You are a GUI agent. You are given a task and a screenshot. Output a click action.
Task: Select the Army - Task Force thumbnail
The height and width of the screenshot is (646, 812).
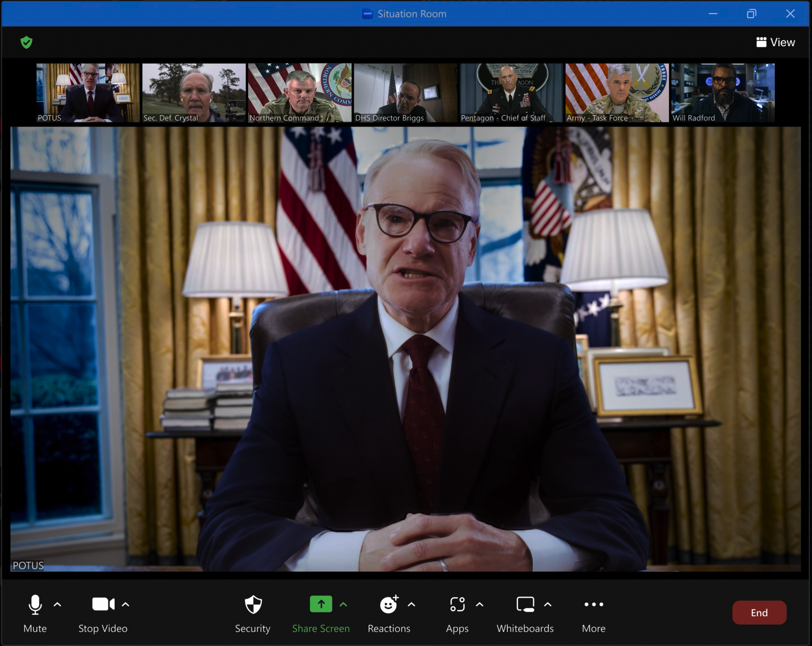pos(617,93)
